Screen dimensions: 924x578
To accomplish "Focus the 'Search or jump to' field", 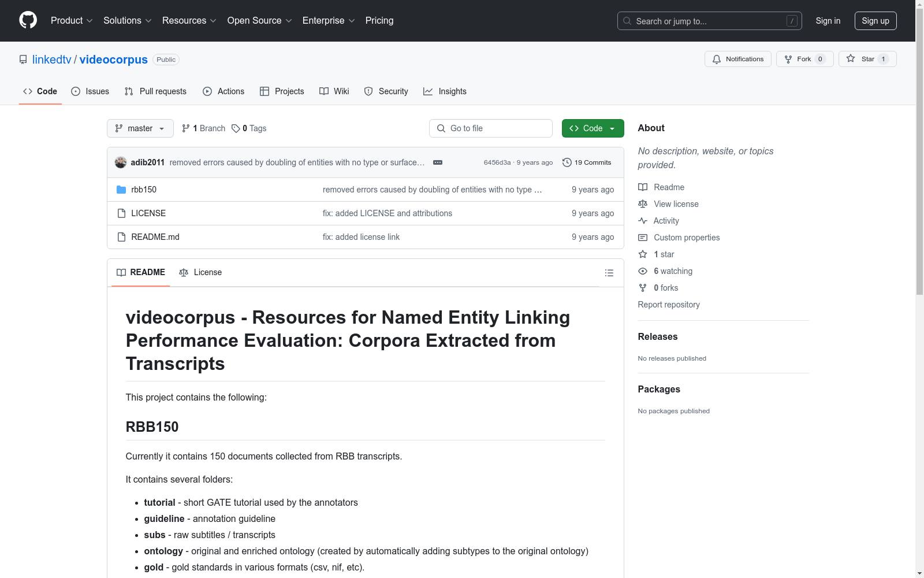I will [710, 21].
